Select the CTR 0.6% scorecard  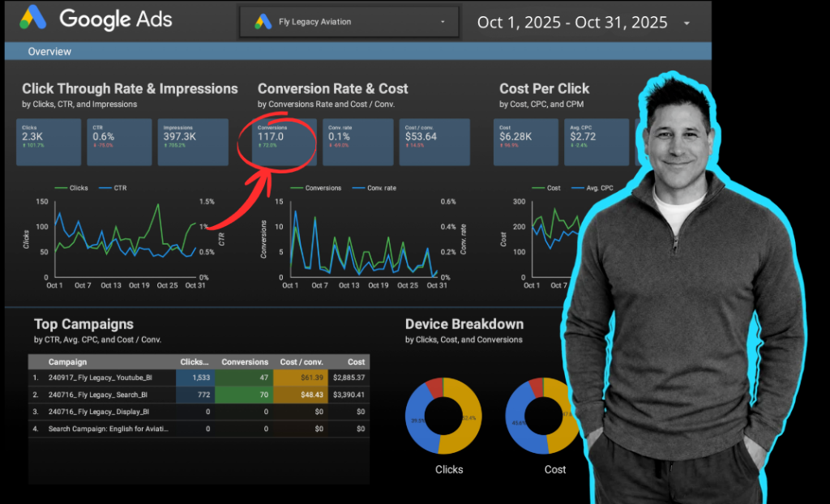(119, 142)
